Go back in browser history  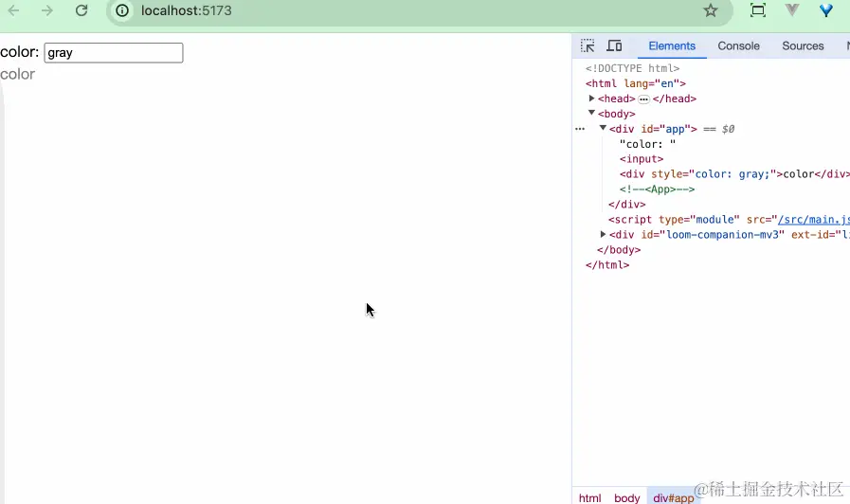13,10
